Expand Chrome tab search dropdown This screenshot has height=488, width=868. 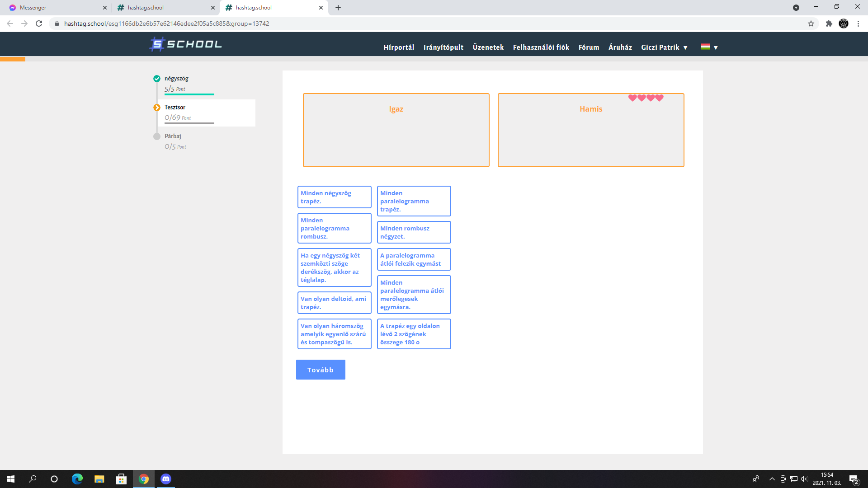coord(796,8)
